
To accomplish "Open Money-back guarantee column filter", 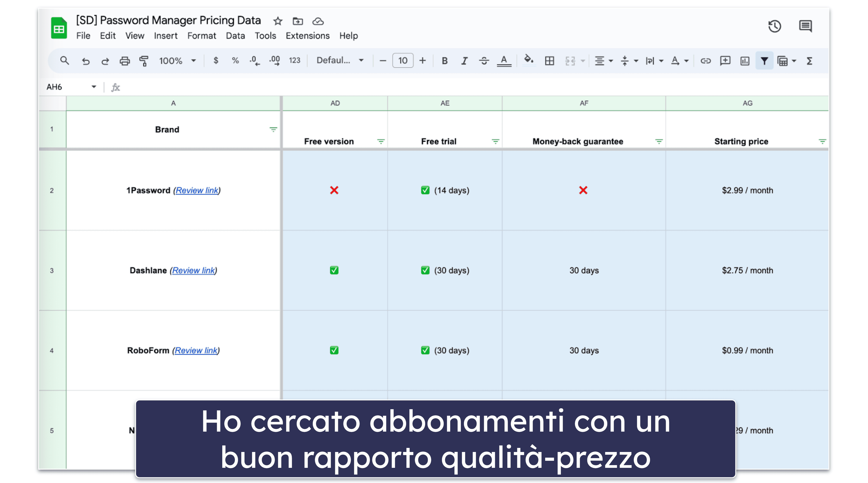I will tap(659, 142).
